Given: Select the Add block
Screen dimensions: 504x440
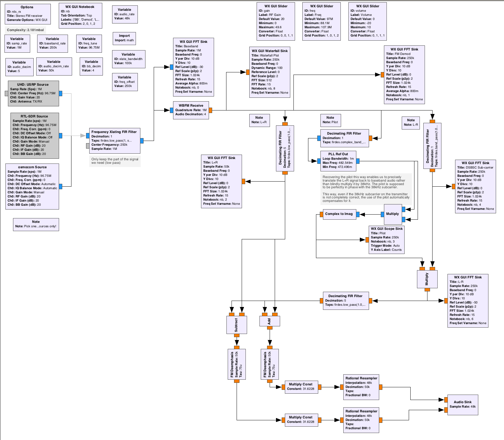Looking at the screenshot, I should coord(270,321).
